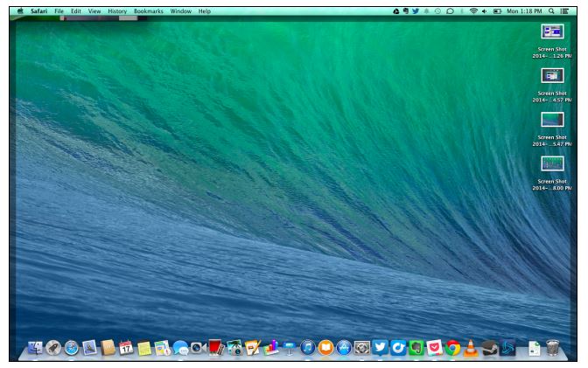The width and height of the screenshot is (588, 368).
Task: Open orange iBooks icon in Dock
Action: pyautogui.click(x=325, y=348)
